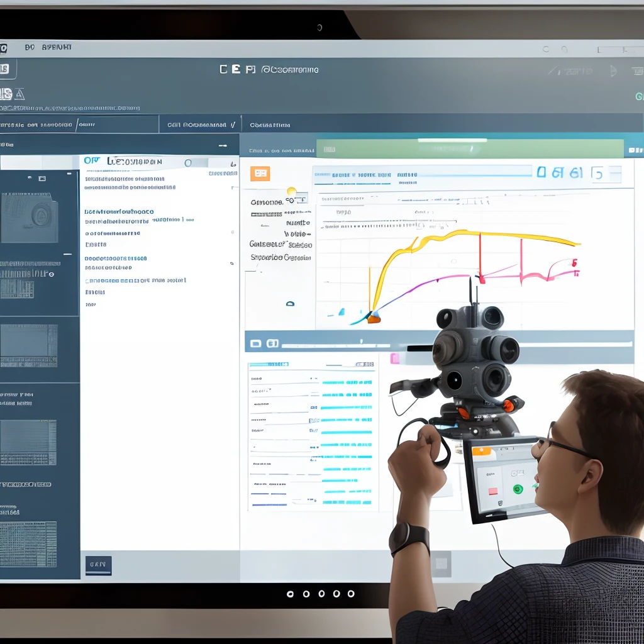
Task: Select the first page indicator dot under the screen
Action: 290,594
